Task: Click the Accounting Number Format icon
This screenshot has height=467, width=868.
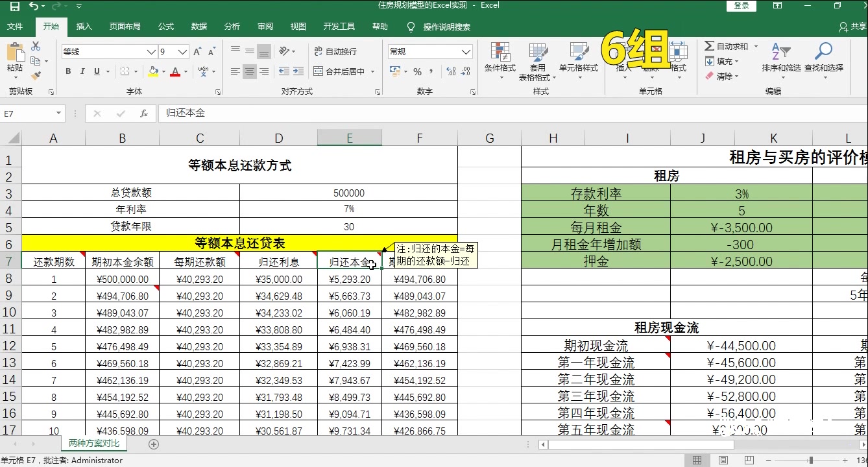Action: click(394, 71)
